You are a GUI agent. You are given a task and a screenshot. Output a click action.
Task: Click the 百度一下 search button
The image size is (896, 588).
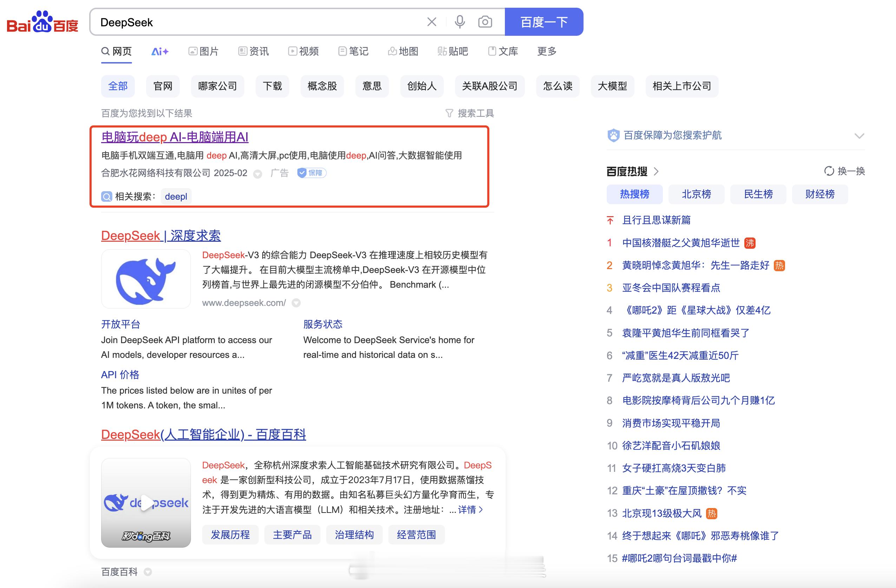click(544, 22)
